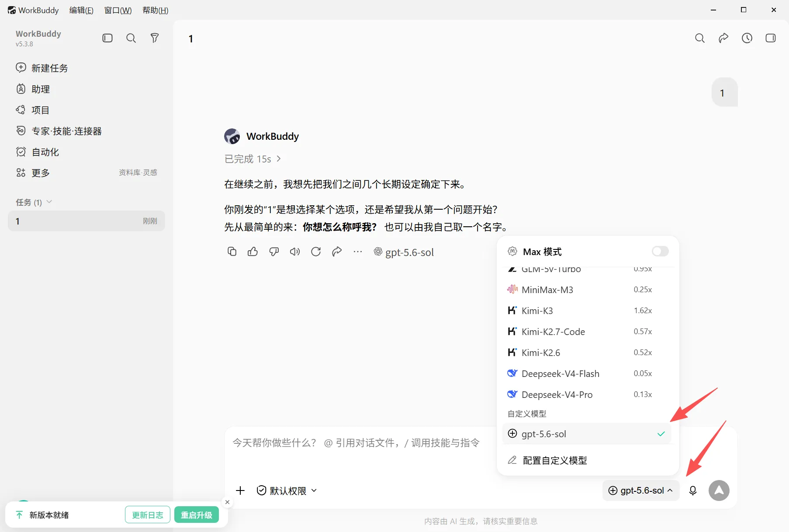
Task: Like the reply with thumbs up
Action: pyautogui.click(x=253, y=252)
